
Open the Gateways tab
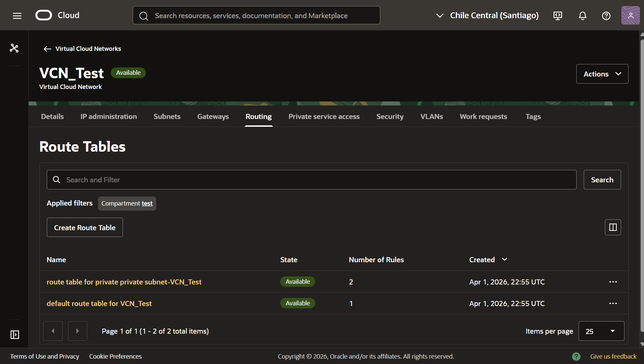point(213,117)
